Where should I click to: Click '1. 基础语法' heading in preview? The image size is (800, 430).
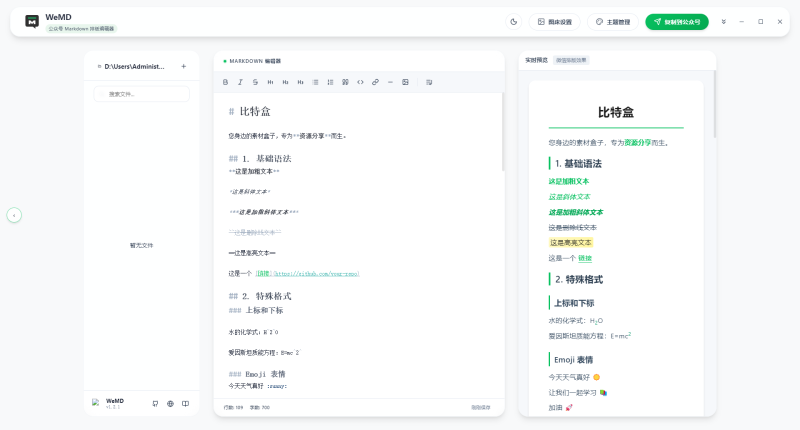(578, 164)
